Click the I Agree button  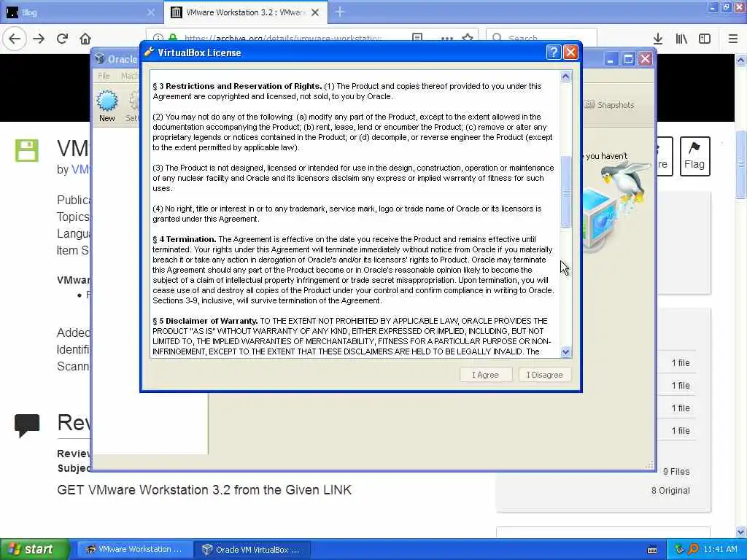pos(485,375)
